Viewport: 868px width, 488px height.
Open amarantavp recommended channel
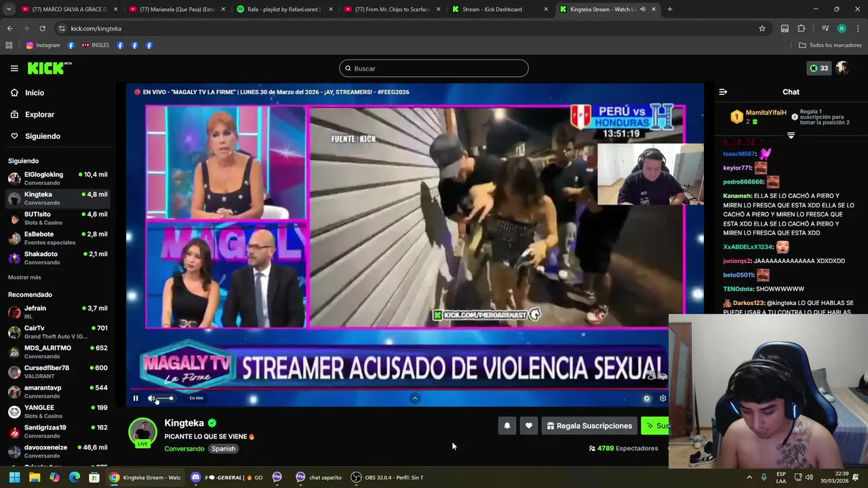[58, 392]
